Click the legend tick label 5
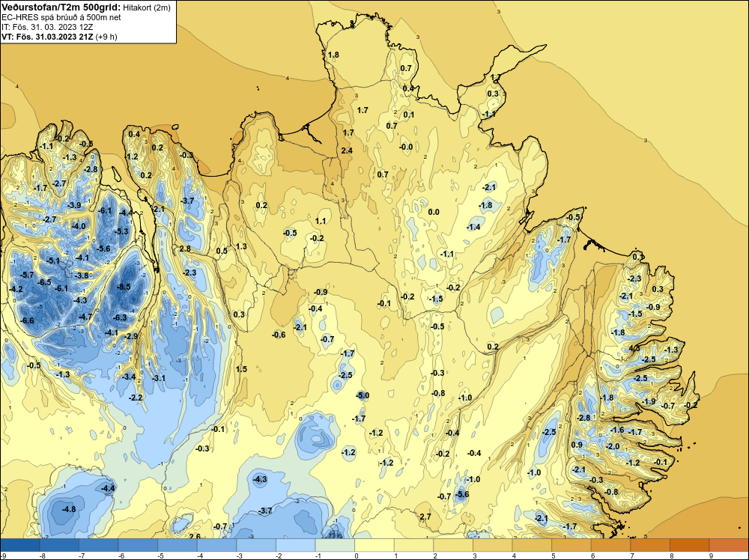This screenshot has height=560, width=749. click(x=552, y=556)
